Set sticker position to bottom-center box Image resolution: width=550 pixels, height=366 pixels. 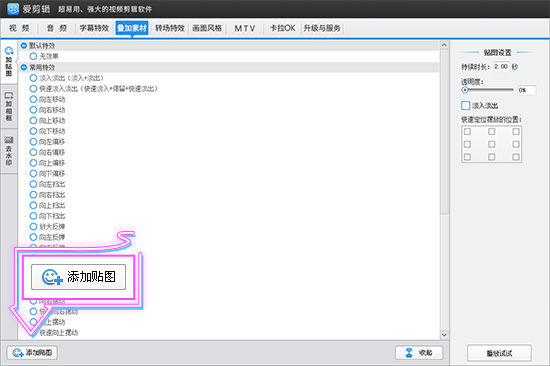tap(491, 157)
